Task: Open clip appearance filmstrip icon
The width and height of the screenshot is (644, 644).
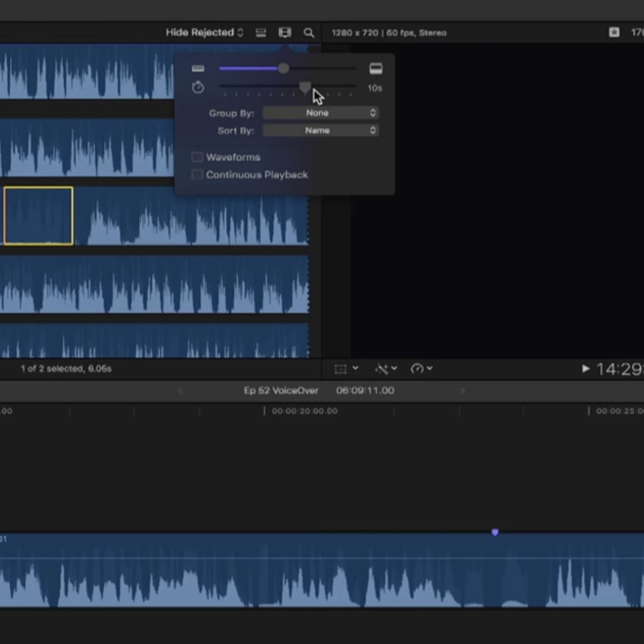Action: [285, 33]
